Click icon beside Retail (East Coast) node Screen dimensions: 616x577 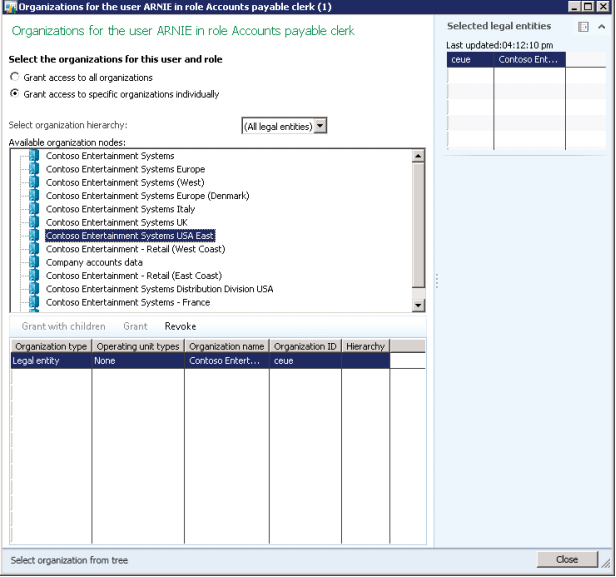34,276
